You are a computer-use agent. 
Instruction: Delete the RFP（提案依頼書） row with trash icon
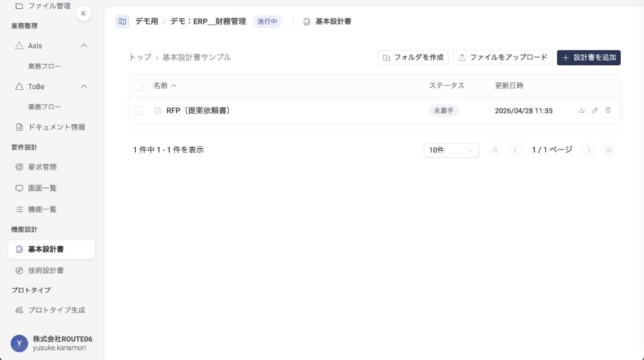608,111
